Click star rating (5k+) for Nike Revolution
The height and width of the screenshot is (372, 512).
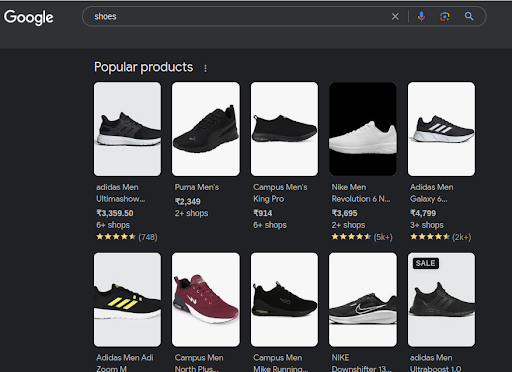click(x=362, y=237)
